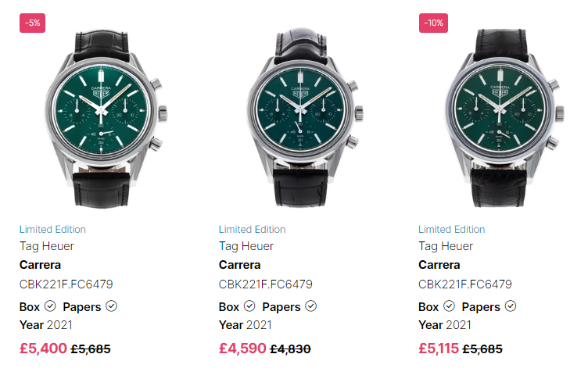The image size is (588, 379).
Task: Click Box checkmark icon on £5,400 watch
Action: [x=50, y=306]
